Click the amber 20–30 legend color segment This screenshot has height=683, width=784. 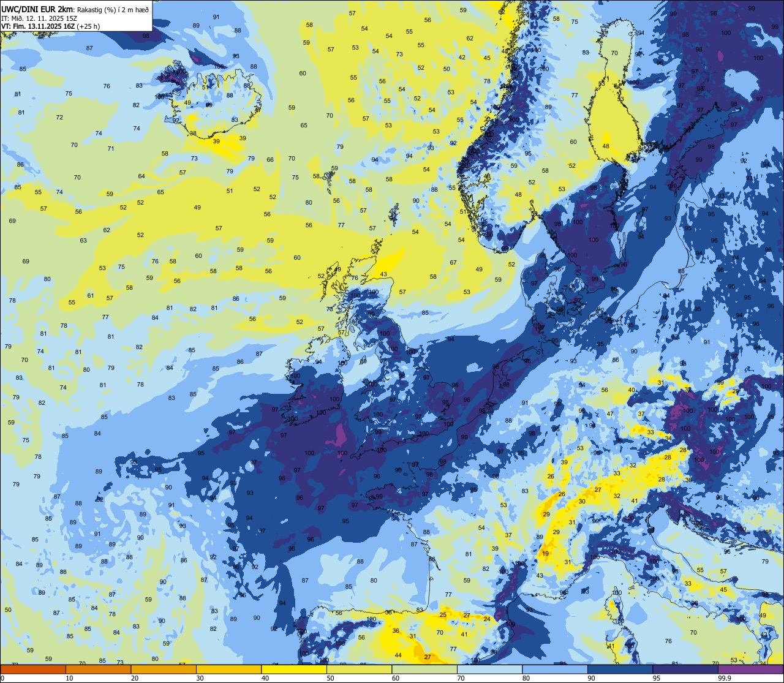[x=164, y=670]
